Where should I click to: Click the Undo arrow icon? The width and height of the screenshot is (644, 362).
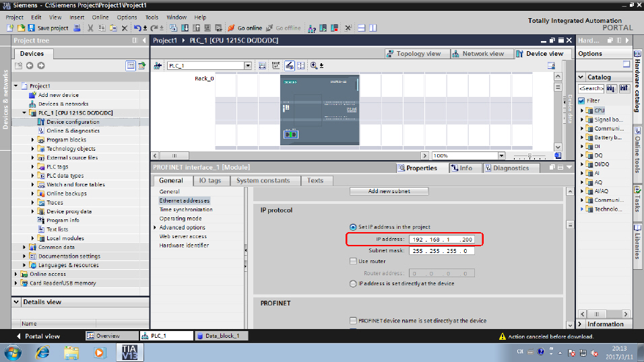(137, 28)
